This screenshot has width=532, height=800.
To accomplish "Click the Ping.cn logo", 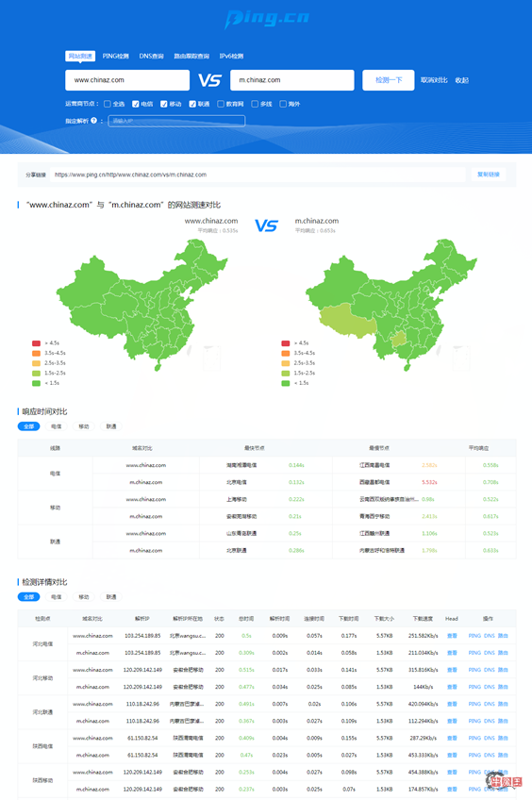I will [x=267, y=18].
